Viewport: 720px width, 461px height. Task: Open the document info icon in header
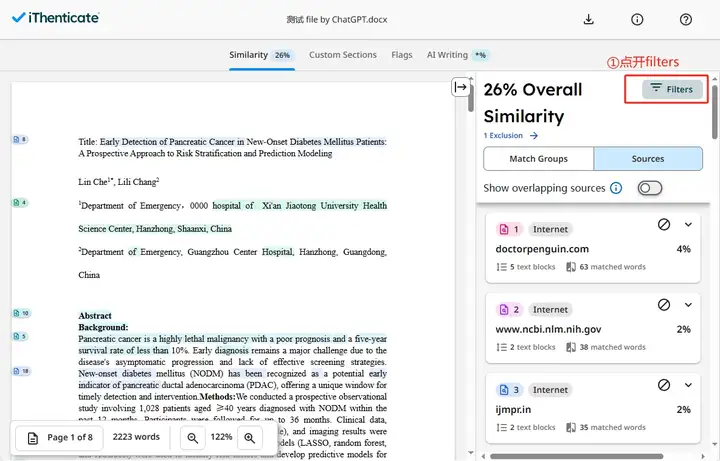637,19
